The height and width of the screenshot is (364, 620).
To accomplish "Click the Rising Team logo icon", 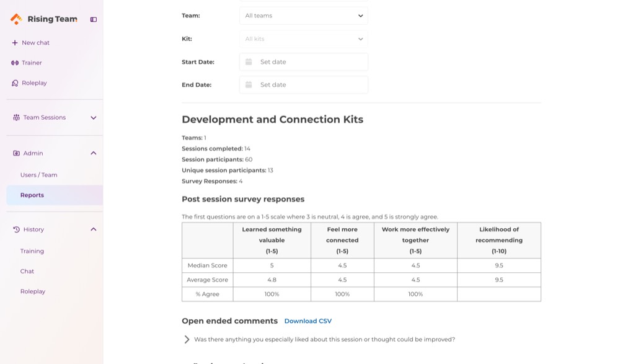I will [x=16, y=19].
